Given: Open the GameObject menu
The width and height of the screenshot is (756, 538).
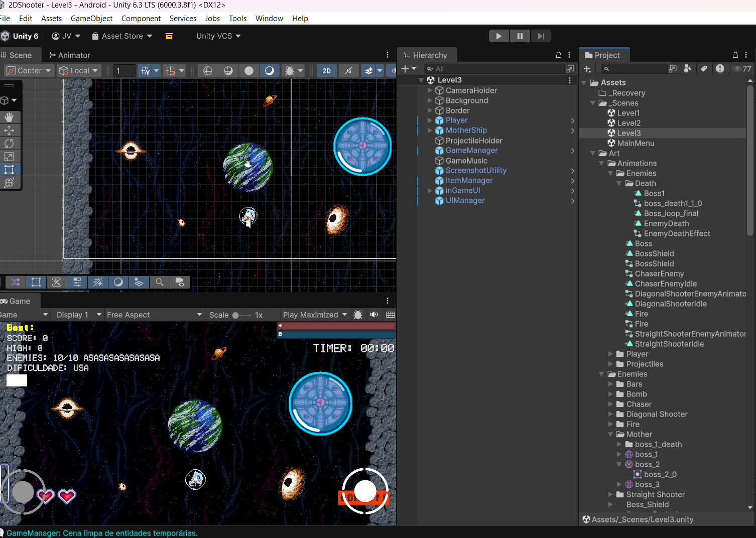Looking at the screenshot, I should tap(91, 19).
